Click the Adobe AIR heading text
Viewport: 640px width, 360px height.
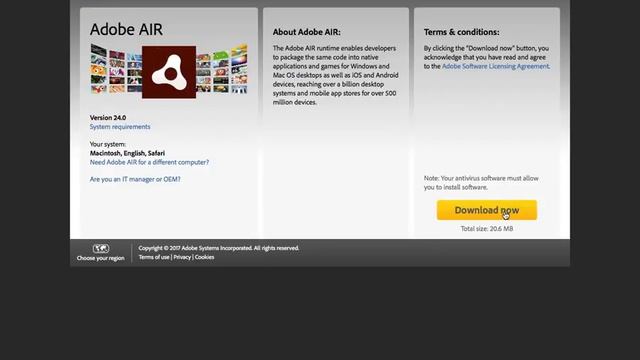tap(126, 29)
